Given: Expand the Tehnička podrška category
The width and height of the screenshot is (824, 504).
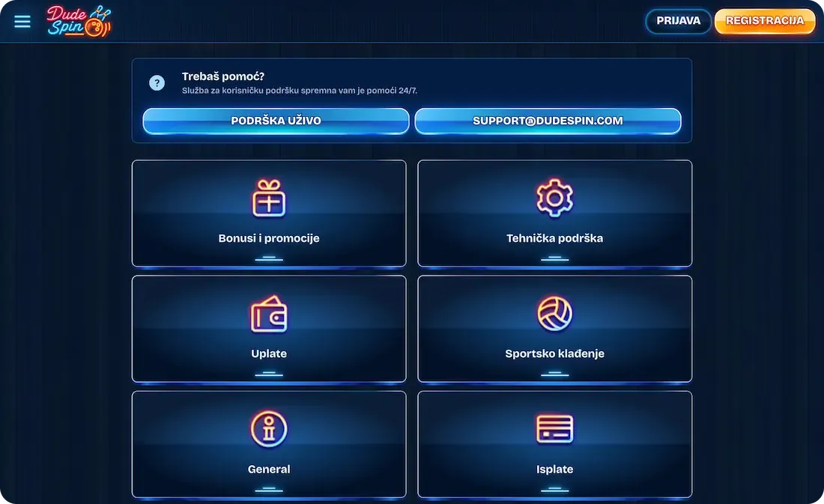Looking at the screenshot, I should pos(554,213).
